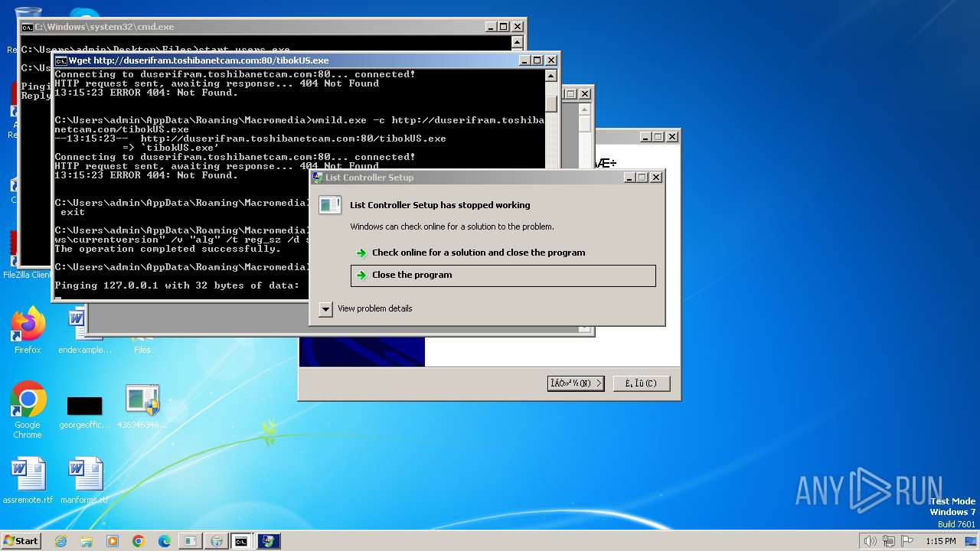
Task: Switch to List Controller Setup taskbar item
Action: [x=190, y=541]
